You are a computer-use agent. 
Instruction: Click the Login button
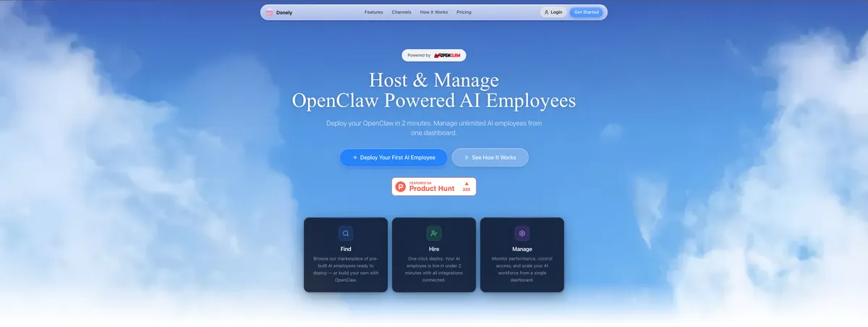coord(553,12)
